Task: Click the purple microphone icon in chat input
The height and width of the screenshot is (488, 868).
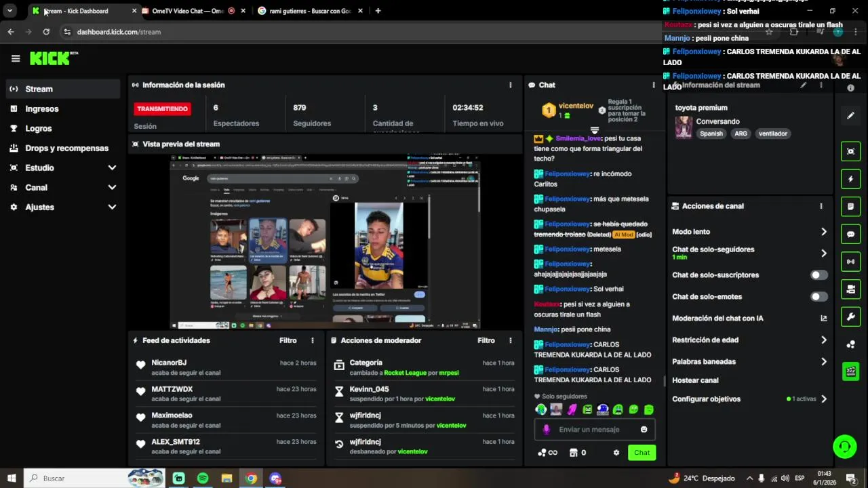Action: [547, 429]
